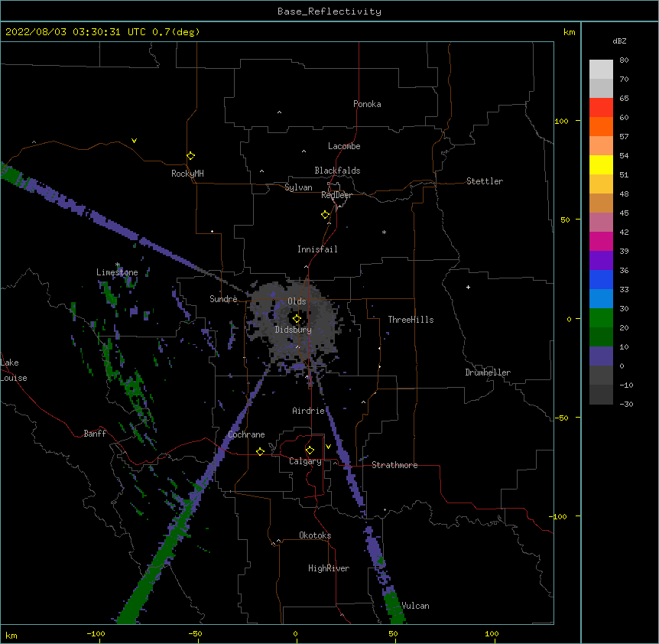Click the Strathmore label

(x=394, y=465)
